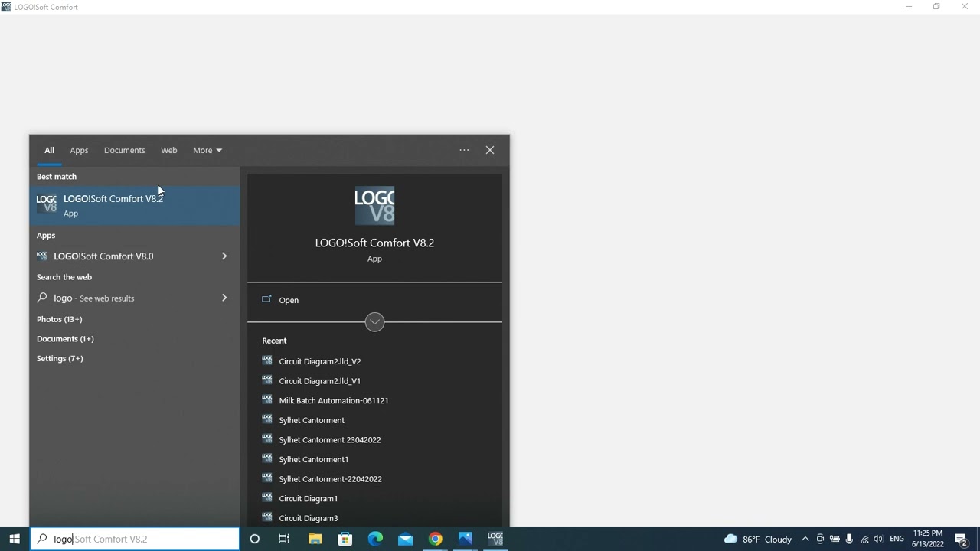The width and height of the screenshot is (980, 551).
Task: Click the battery tray icon
Action: 835,539
